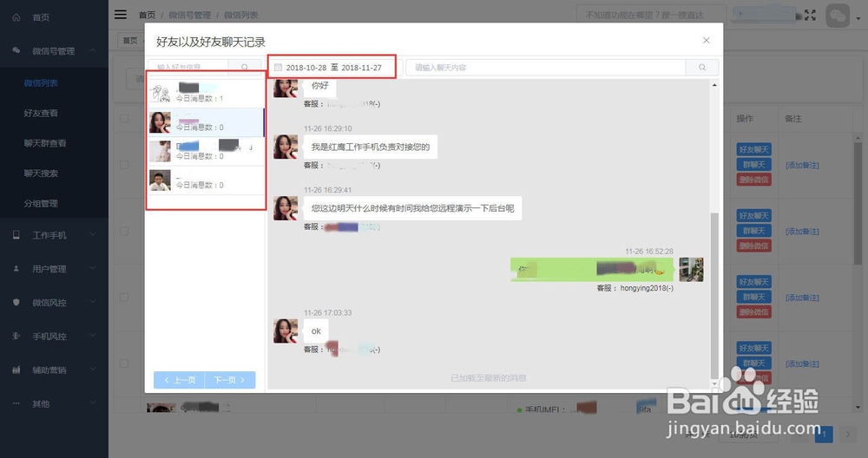Viewport: 868px width, 458px height.
Task: Focus the friend info search field
Action: tap(187, 67)
